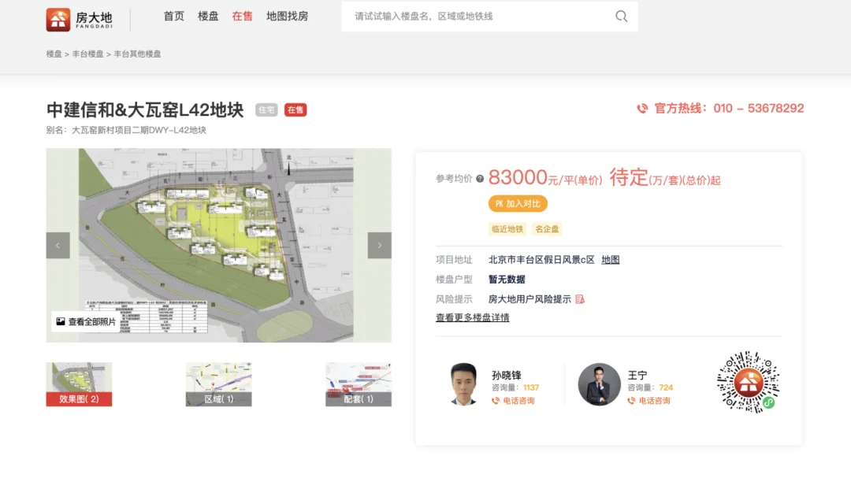Click 王宁's 电话咨询 phone icon

point(633,401)
